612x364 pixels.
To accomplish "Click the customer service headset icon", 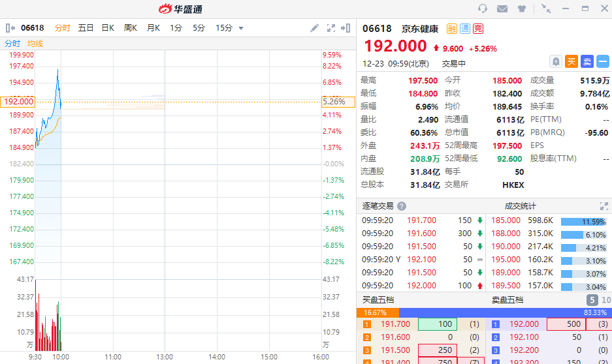I will (483, 8).
